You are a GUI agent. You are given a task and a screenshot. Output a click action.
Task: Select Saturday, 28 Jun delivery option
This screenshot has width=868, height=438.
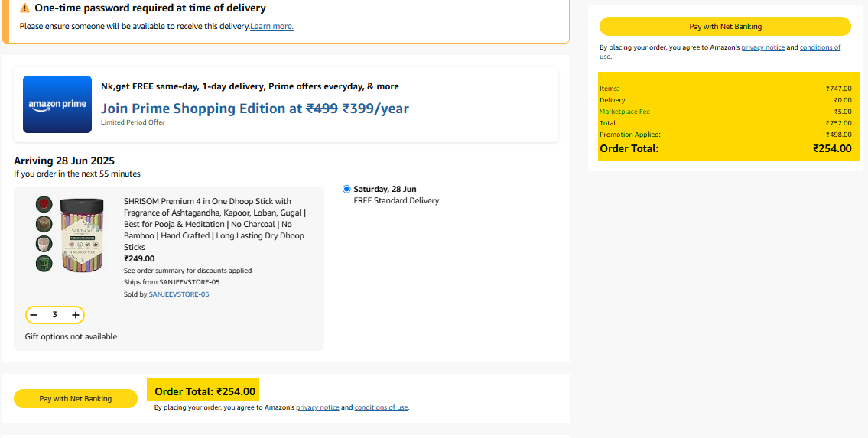pyautogui.click(x=346, y=189)
